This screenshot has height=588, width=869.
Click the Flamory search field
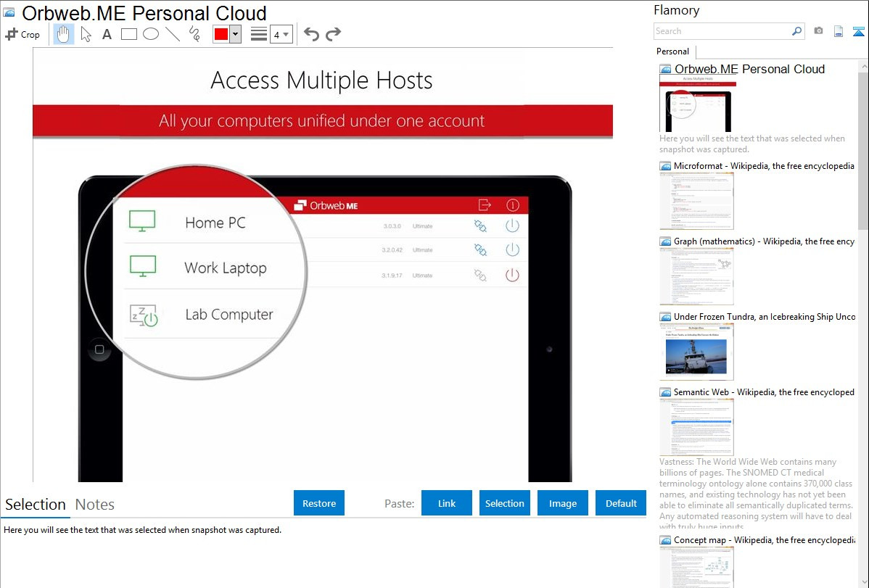pyautogui.click(x=722, y=31)
